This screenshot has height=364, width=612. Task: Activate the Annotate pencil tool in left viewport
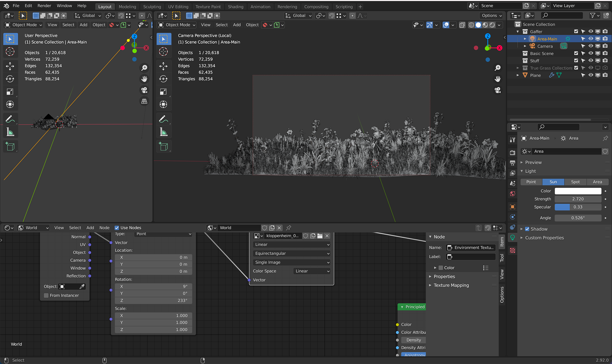[10, 119]
